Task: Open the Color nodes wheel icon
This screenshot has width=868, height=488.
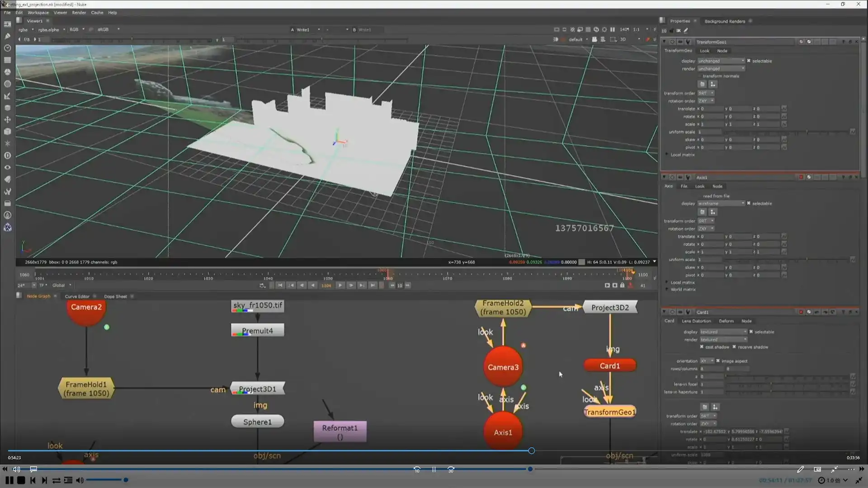Action: (x=7, y=72)
